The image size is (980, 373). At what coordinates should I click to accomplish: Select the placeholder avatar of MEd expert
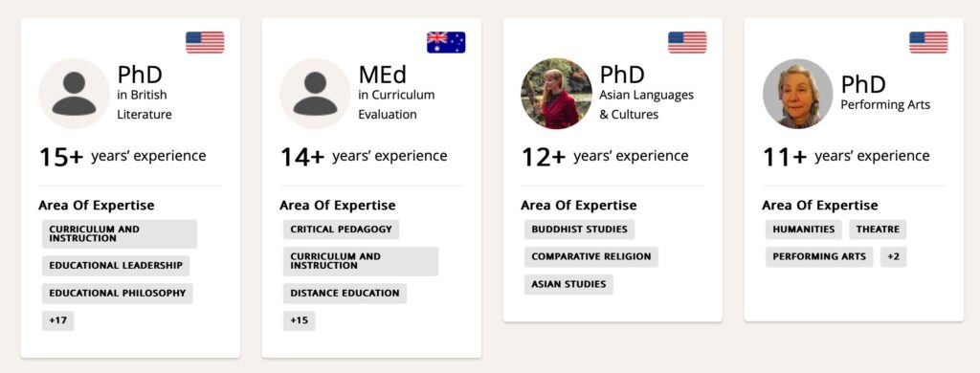tap(315, 94)
